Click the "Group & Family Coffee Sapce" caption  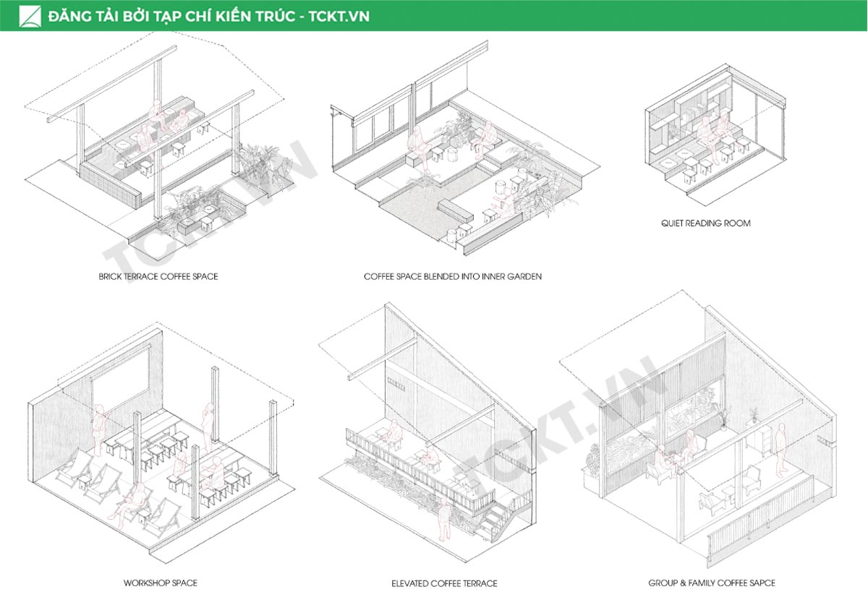712,583
